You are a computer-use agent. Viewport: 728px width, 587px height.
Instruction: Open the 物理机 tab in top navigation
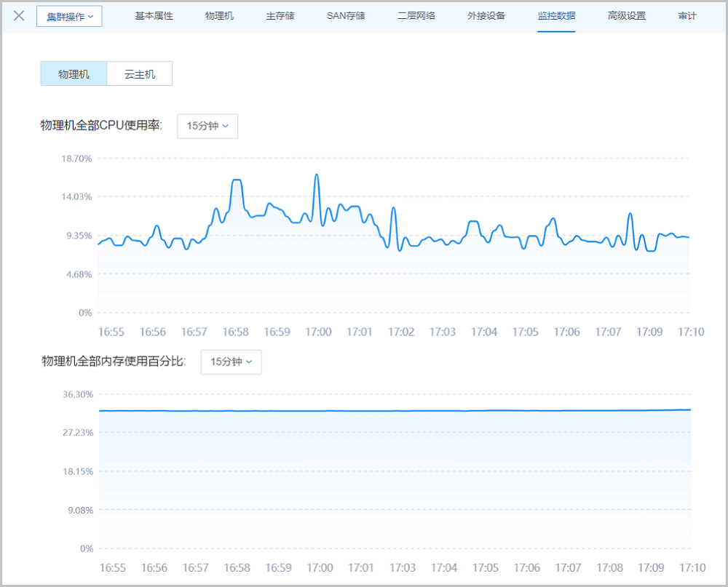219,16
